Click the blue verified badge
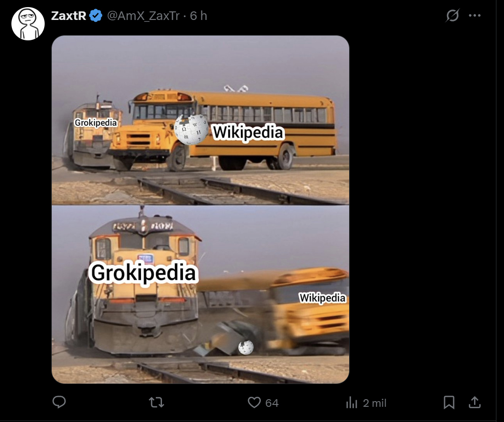504x422 pixels. (96, 15)
